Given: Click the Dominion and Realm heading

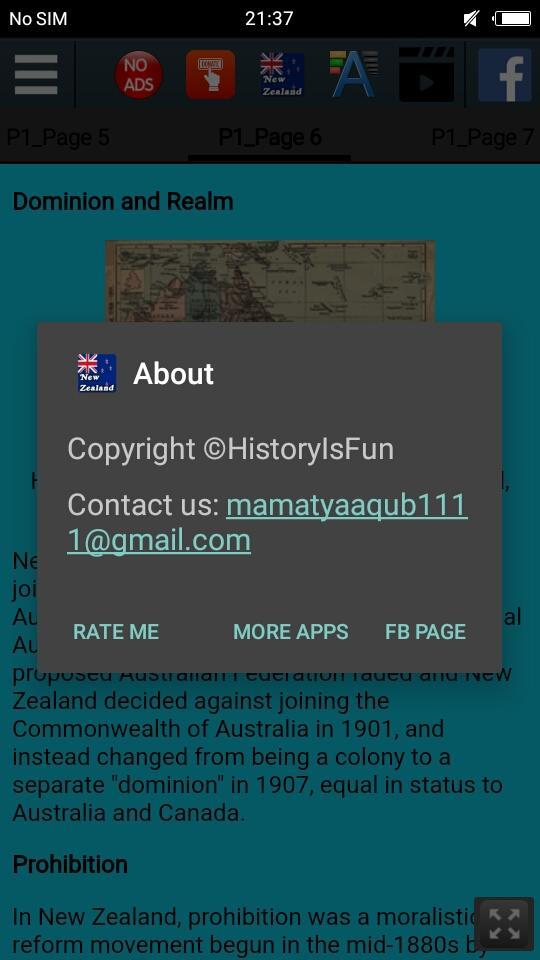Looking at the screenshot, I should [123, 201].
